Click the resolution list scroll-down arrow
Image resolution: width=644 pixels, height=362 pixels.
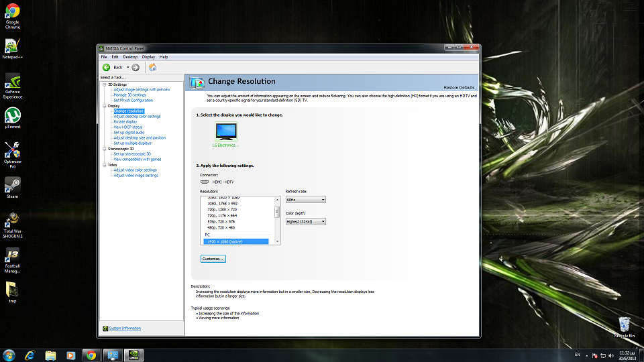tap(277, 242)
